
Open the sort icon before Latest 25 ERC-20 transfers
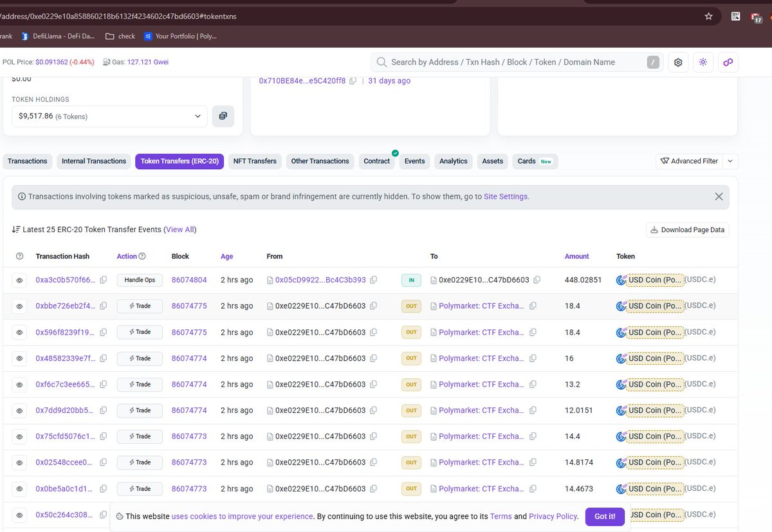coord(16,230)
